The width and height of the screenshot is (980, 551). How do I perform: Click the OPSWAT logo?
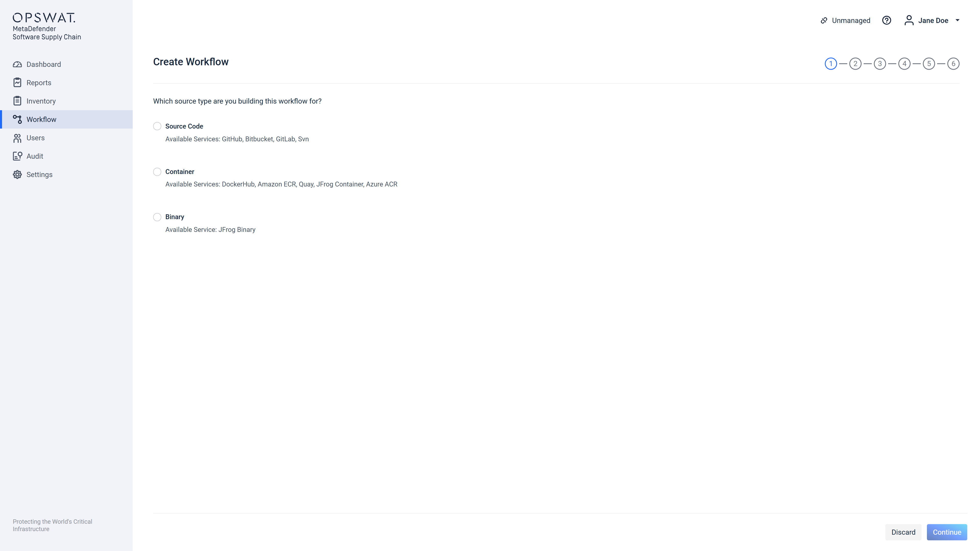44,18
